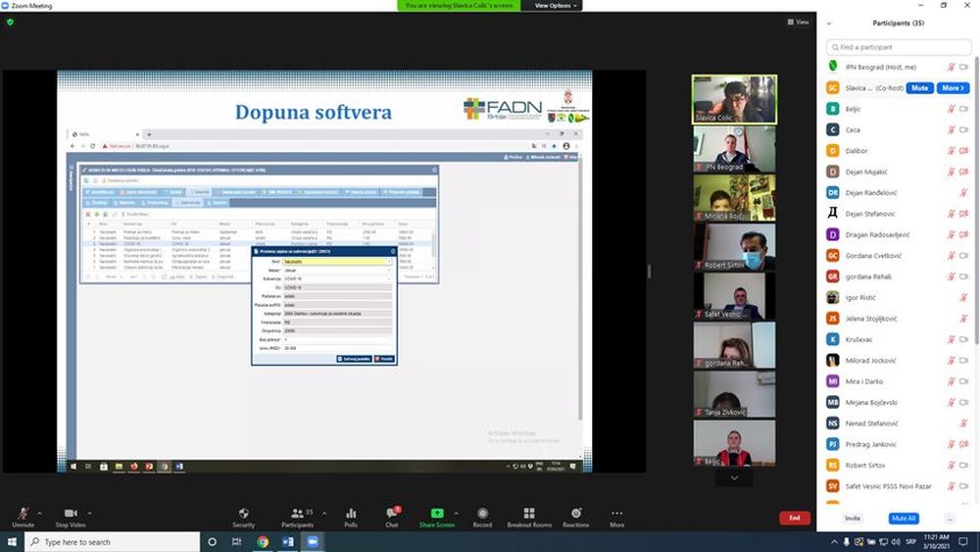Click the Windows taskbar search box
Viewport: 980px width, 552px height.
click(113, 542)
